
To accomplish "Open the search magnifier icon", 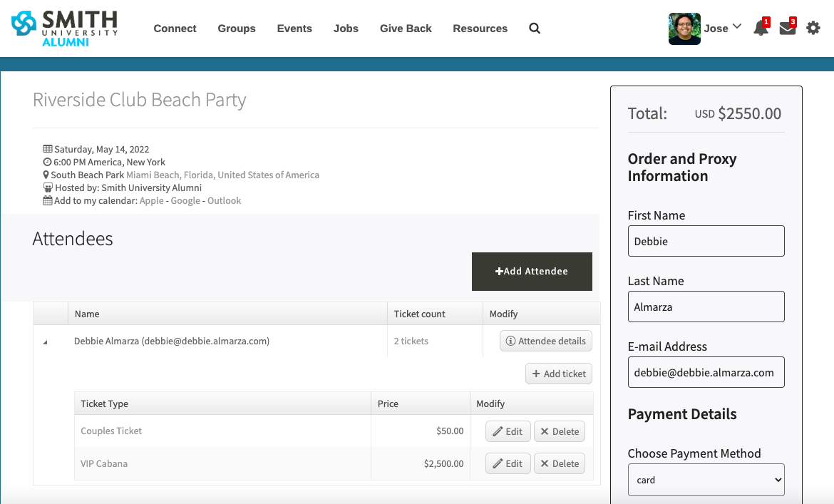I will (x=535, y=29).
